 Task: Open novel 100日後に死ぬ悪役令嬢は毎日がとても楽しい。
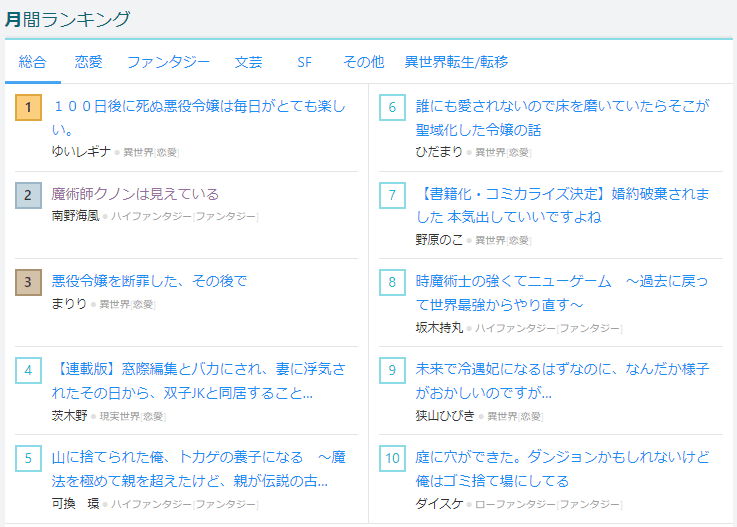coord(199,118)
